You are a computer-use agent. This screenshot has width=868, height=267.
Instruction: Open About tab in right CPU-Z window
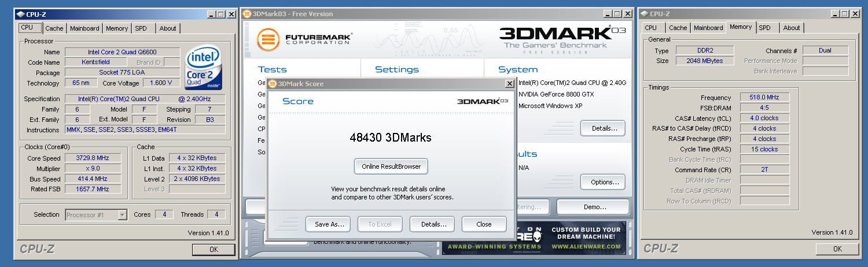(x=792, y=28)
